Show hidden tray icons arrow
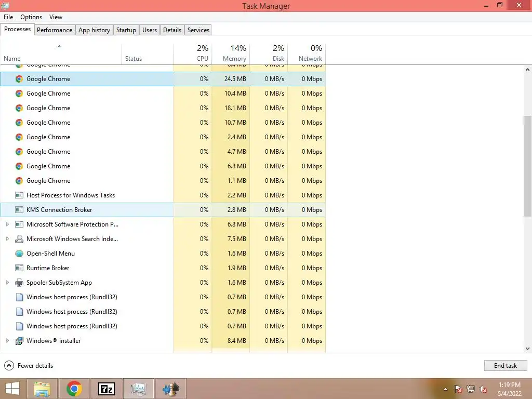The width and height of the screenshot is (532, 399). tap(445, 390)
